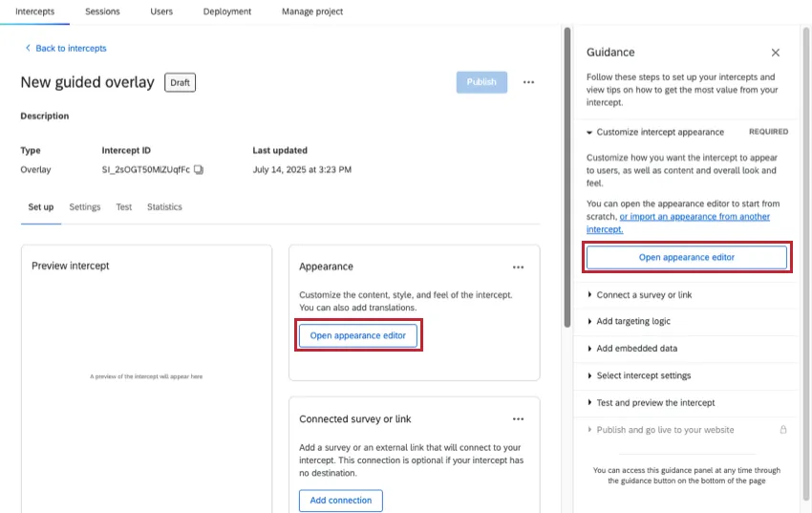Click the Publish button
Viewport: 812px width, 513px height.
coord(481,82)
